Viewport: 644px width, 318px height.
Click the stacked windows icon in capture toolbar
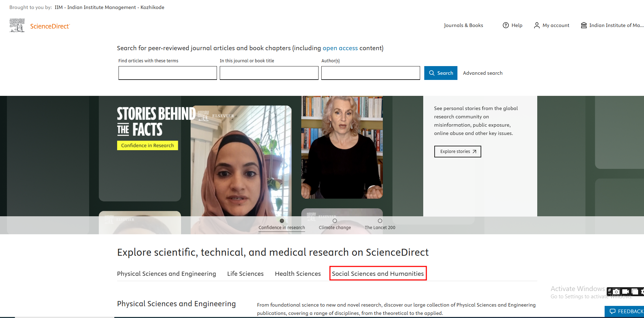[x=635, y=292]
